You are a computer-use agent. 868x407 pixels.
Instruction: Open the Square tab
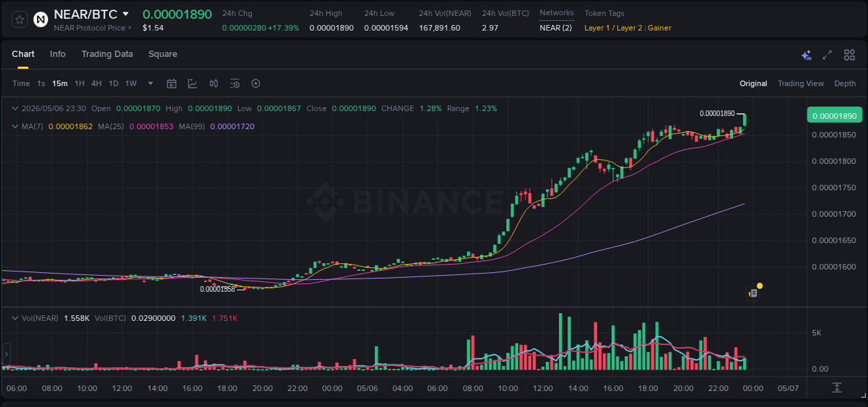click(x=162, y=54)
